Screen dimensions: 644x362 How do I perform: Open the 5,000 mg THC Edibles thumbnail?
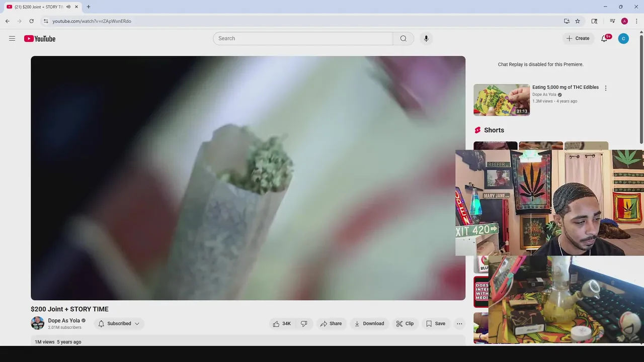tap(502, 100)
